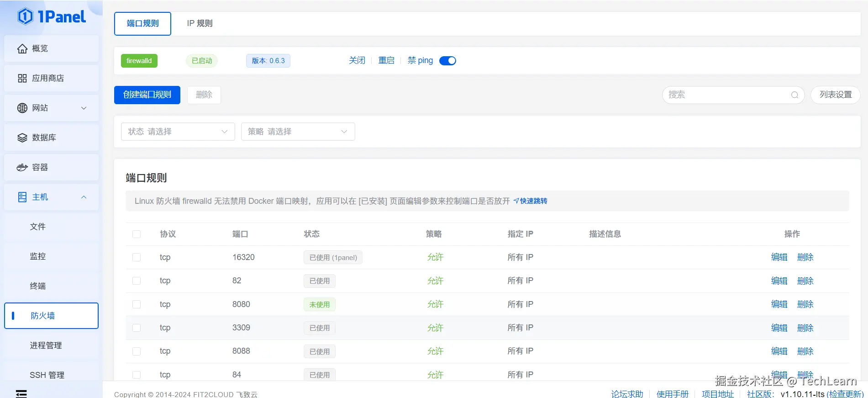Viewport: 868px width, 398px height.
Task: Open the 论坛求助 footer link
Action: click(627, 394)
